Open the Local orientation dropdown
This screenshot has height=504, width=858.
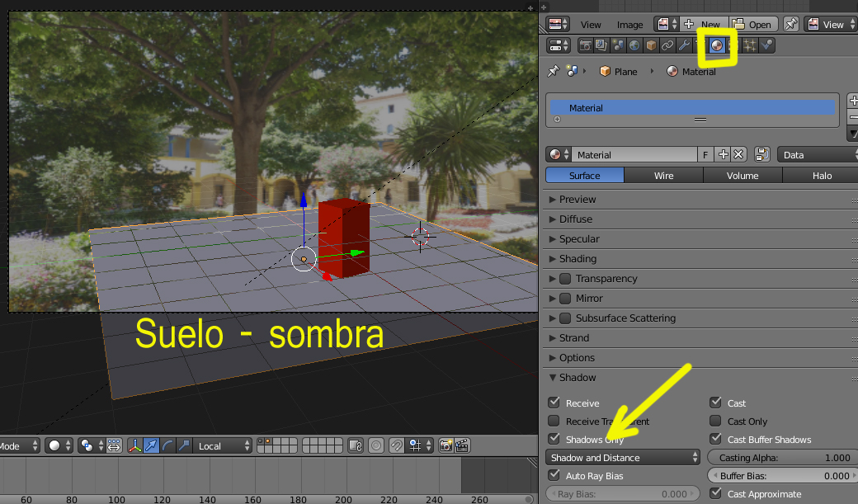(223, 445)
